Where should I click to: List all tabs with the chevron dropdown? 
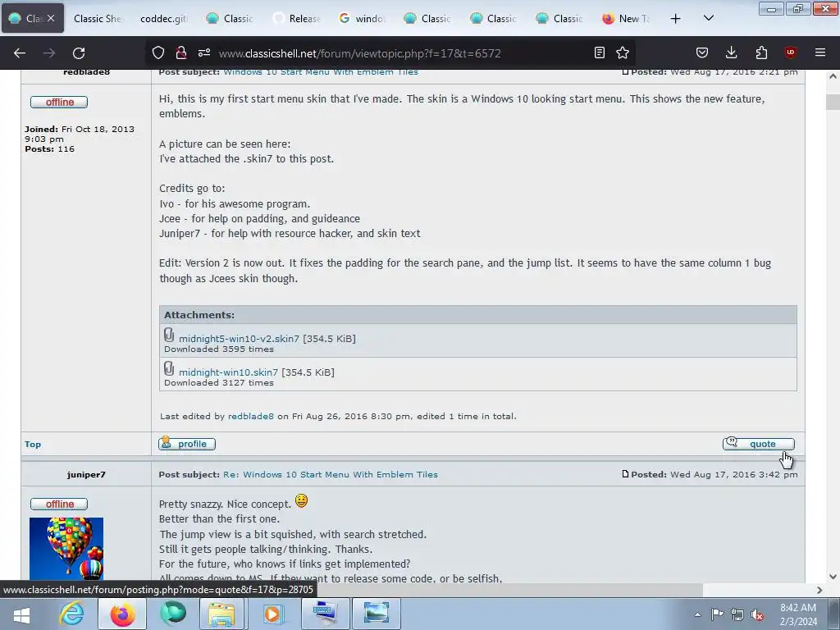coord(708,18)
